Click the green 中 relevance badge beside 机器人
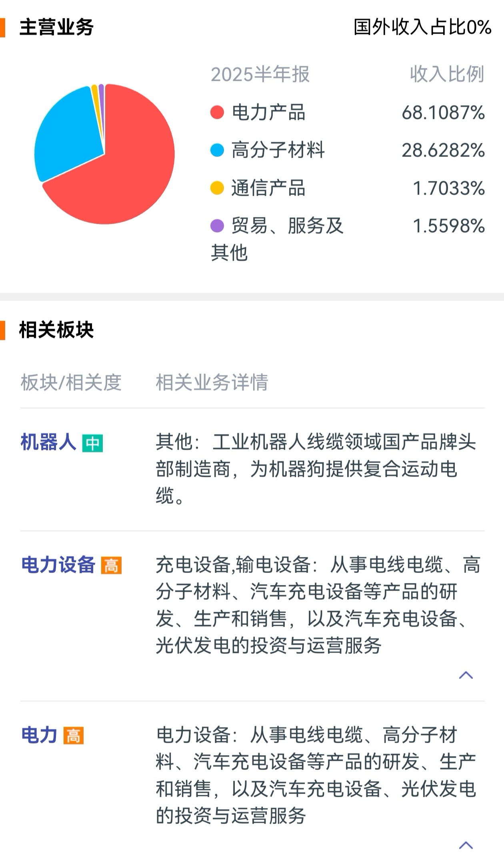 coord(92,443)
